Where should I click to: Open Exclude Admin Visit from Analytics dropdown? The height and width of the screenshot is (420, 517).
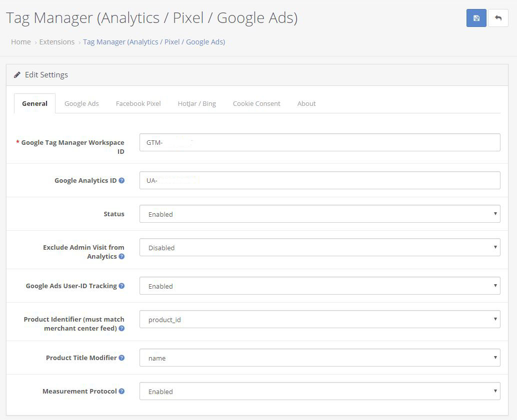coord(320,247)
